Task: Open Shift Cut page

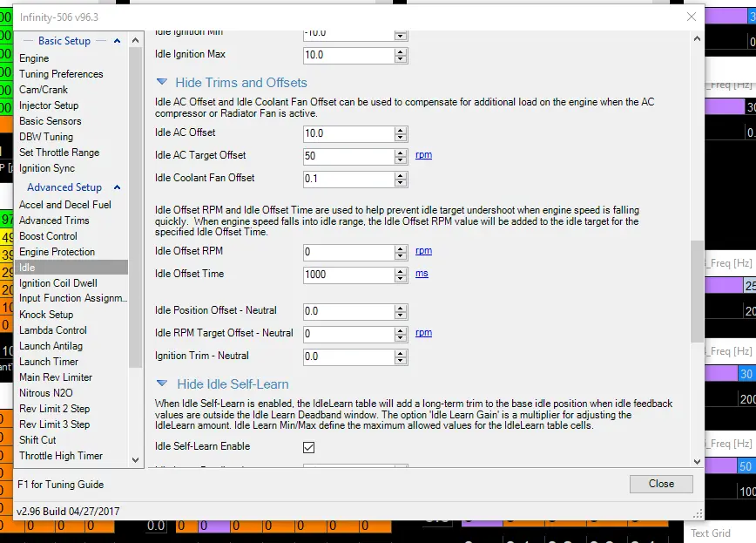Action: pos(37,440)
